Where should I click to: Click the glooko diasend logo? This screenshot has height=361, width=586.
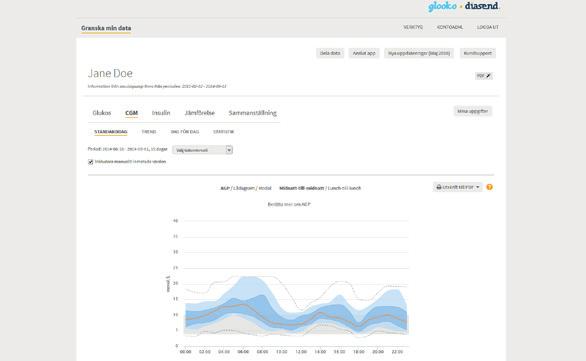(463, 6)
